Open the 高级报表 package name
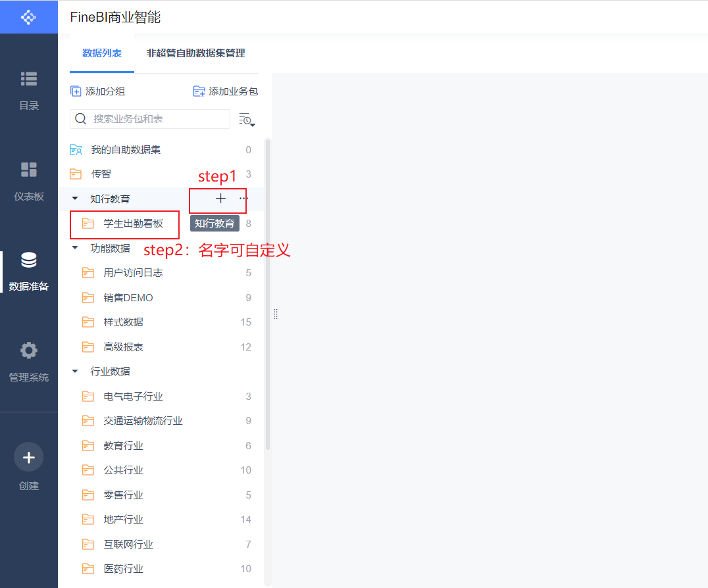Viewport: 708px width, 588px height. point(123,347)
